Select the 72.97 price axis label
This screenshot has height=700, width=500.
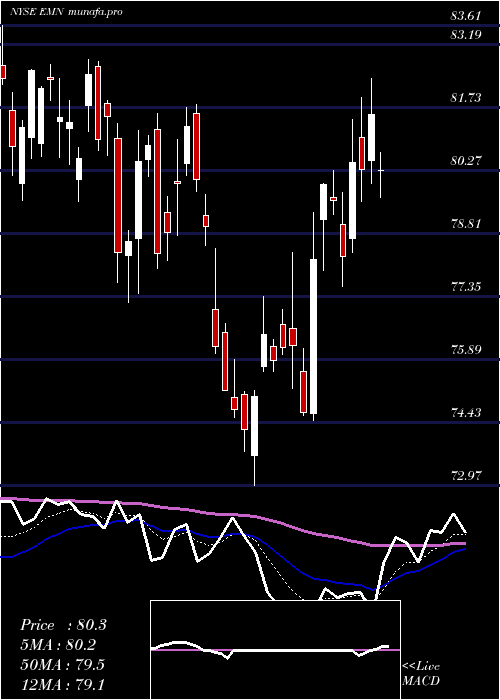[x=466, y=475]
